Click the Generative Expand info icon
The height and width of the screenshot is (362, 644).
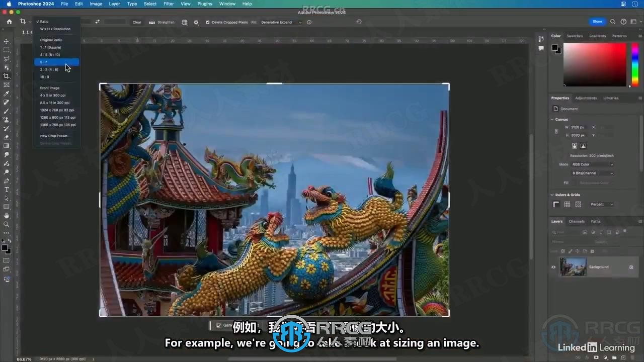click(309, 22)
